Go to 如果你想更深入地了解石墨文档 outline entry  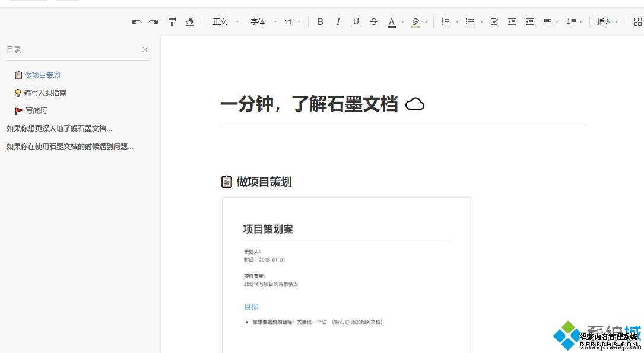coord(59,129)
